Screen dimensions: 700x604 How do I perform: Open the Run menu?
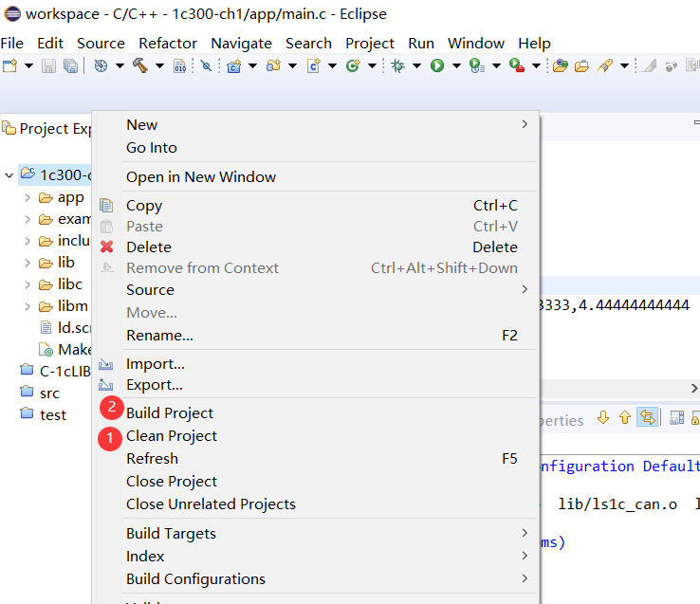(x=421, y=44)
